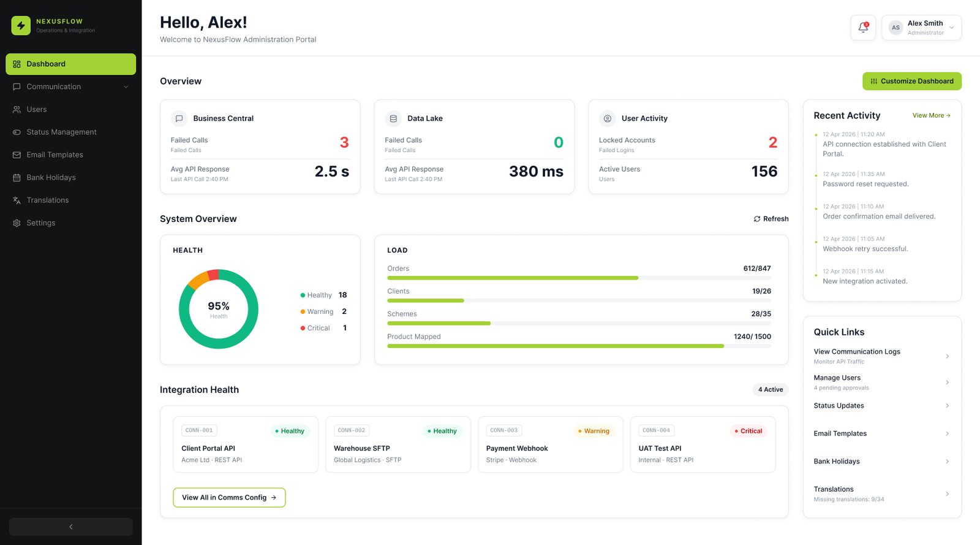Image resolution: width=980 pixels, height=545 pixels.
Task: Click the User Activity card icon
Action: (607, 118)
